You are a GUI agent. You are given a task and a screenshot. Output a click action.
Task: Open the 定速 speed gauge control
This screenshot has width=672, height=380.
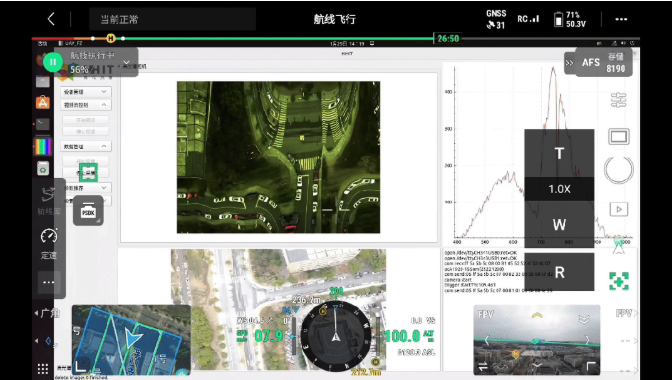click(x=49, y=244)
